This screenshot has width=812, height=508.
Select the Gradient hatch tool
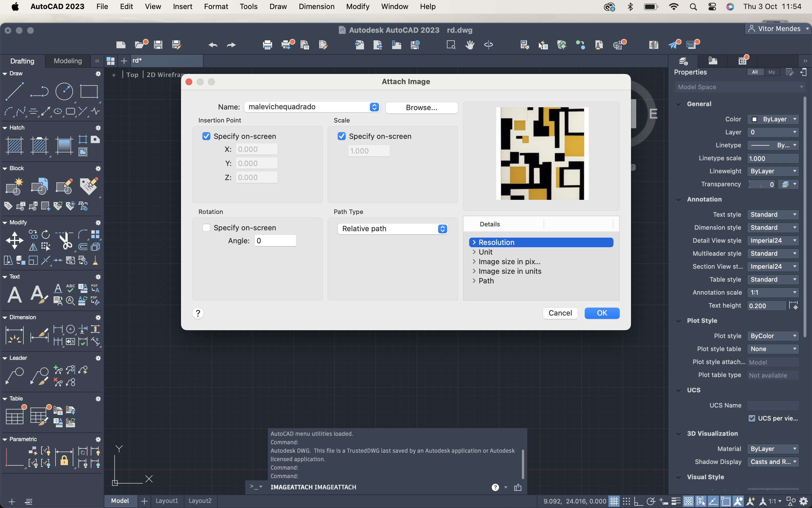[64, 146]
